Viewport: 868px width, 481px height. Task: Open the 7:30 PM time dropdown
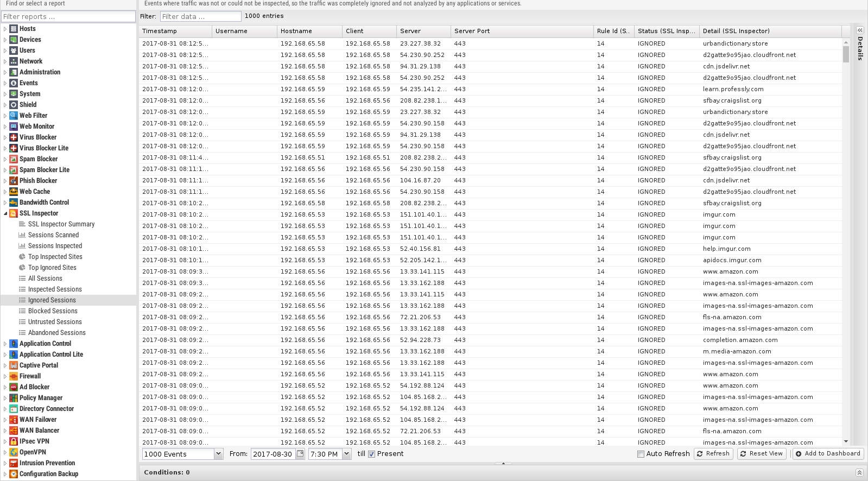pos(347,454)
